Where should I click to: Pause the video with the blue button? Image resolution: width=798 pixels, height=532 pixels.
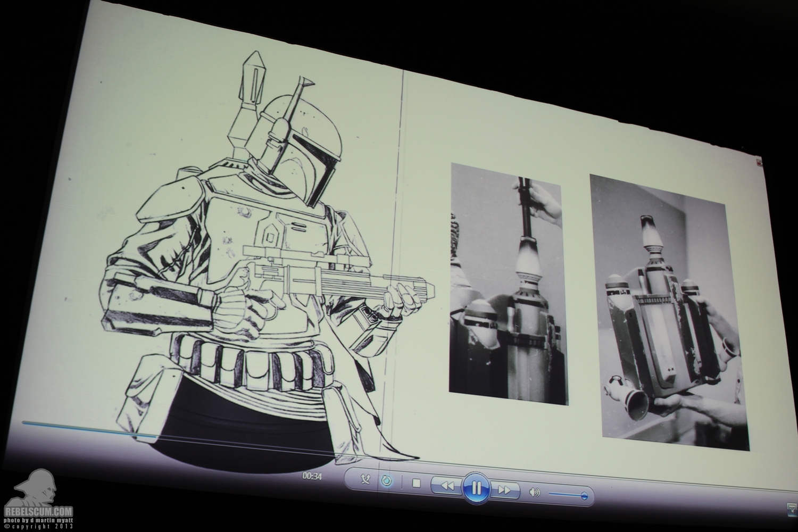[x=476, y=487]
